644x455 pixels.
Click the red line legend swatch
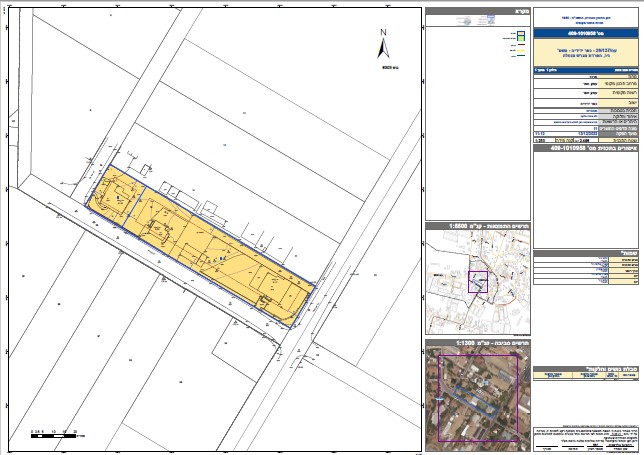pos(521,47)
